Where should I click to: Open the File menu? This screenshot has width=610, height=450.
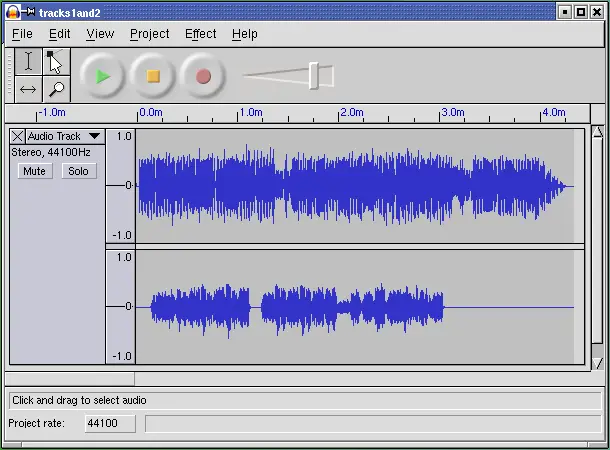tap(22, 34)
